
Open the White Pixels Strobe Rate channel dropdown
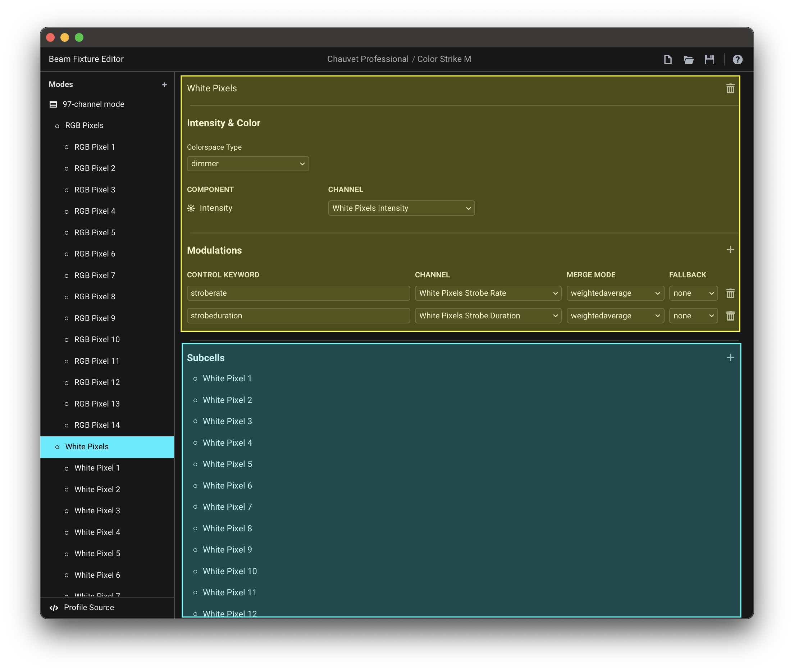tap(488, 293)
